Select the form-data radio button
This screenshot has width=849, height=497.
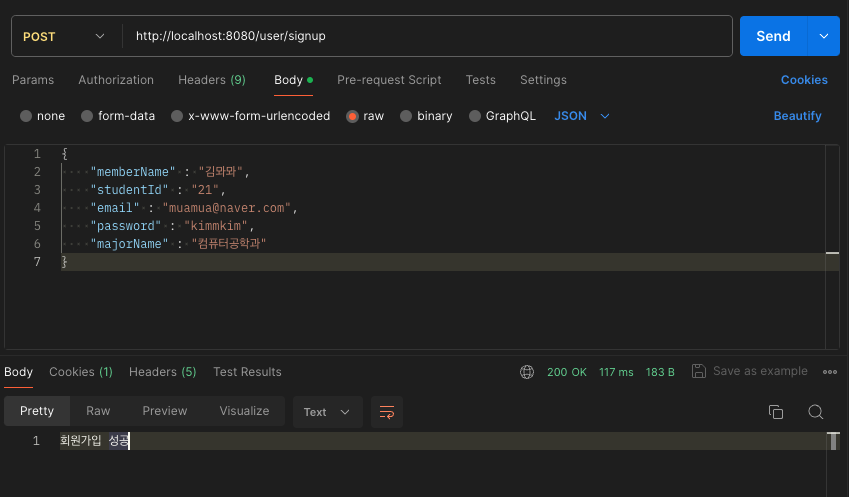87,116
